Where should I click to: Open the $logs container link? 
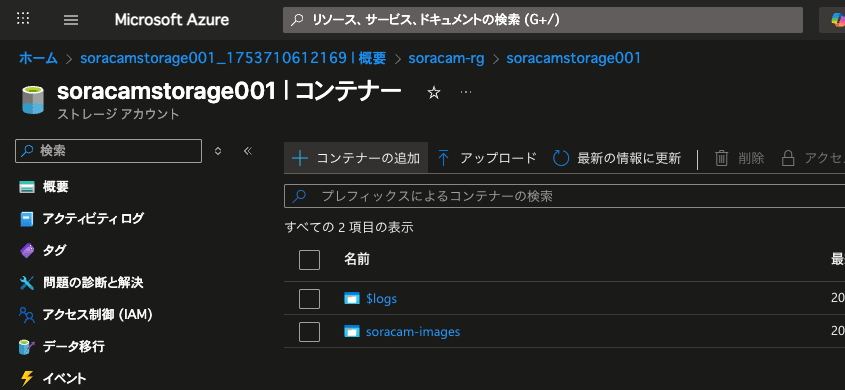tap(382, 299)
